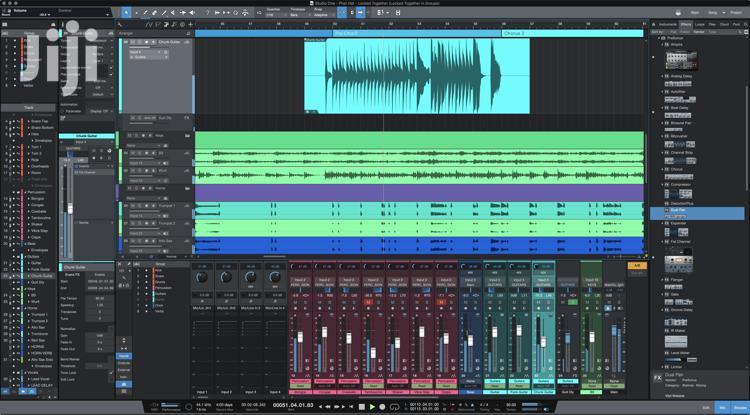Click the Edit view button
The image size is (750, 415).
tap(708, 407)
